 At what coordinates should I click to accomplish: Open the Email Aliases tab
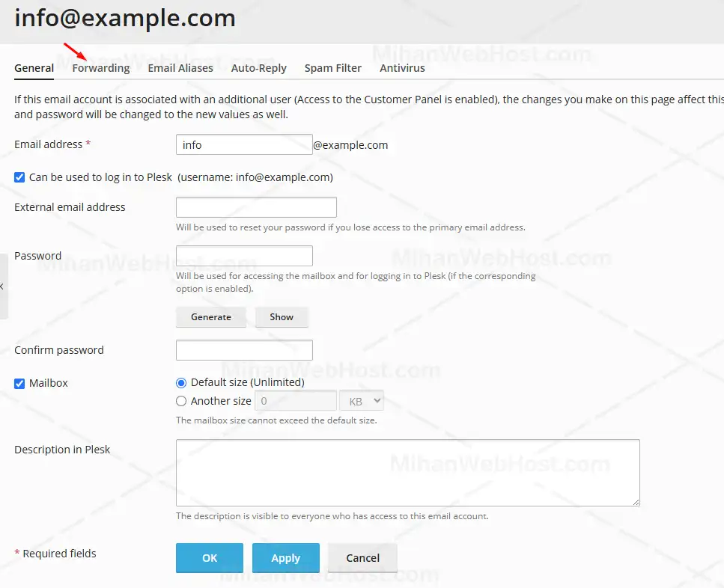click(180, 68)
